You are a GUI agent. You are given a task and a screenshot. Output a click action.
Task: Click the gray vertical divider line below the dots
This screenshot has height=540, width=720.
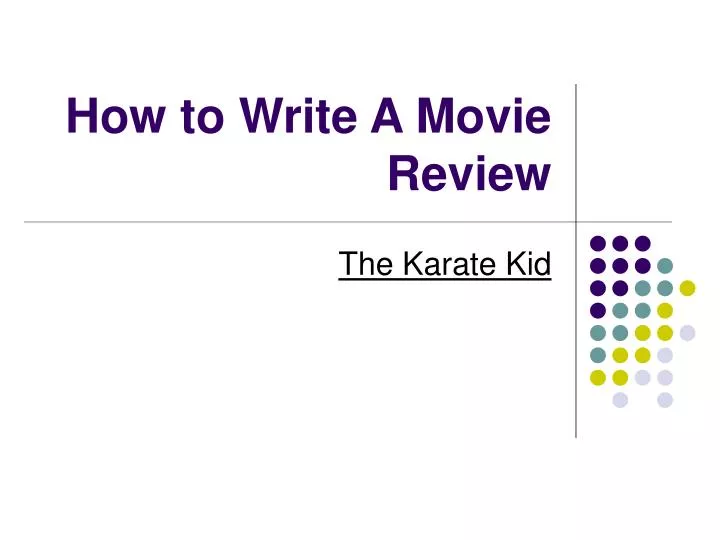(x=576, y=422)
